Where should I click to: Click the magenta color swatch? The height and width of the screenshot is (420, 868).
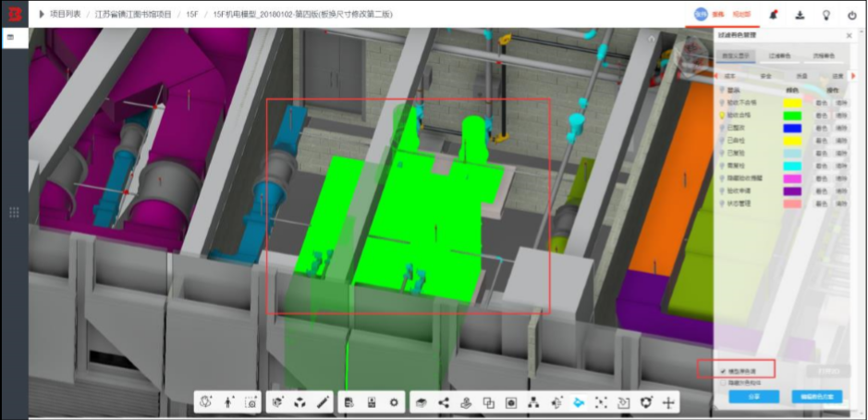pyautogui.click(x=792, y=179)
